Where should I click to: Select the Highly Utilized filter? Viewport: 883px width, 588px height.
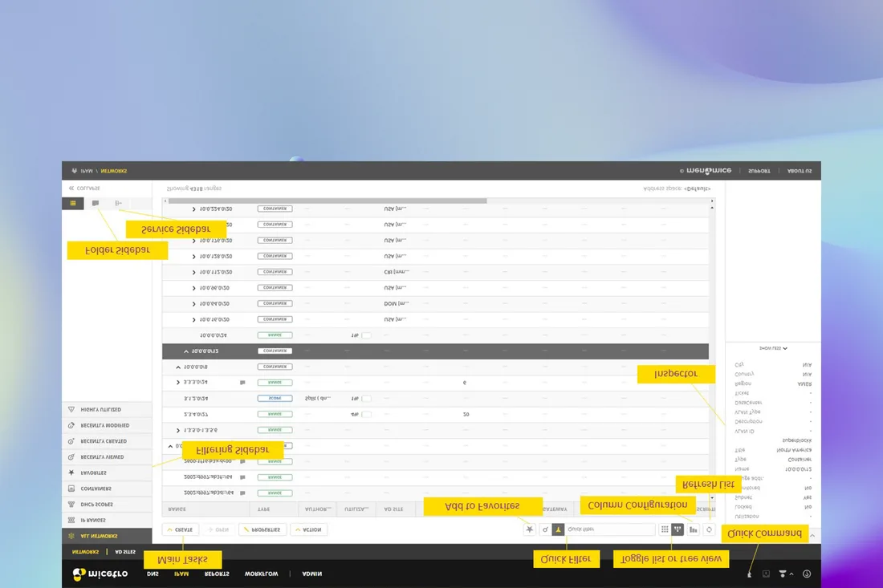[x=107, y=410]
